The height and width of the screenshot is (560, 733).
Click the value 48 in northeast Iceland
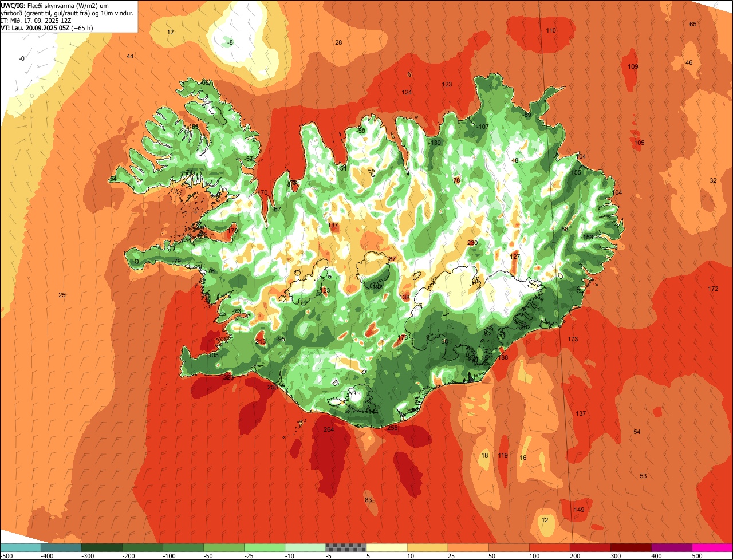[x=515, y=160]
